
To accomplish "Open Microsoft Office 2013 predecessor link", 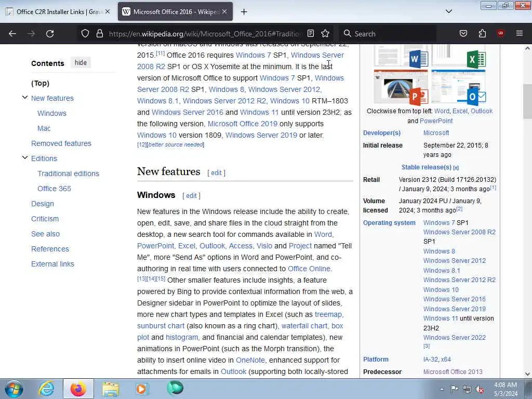I will pos(453,372).
